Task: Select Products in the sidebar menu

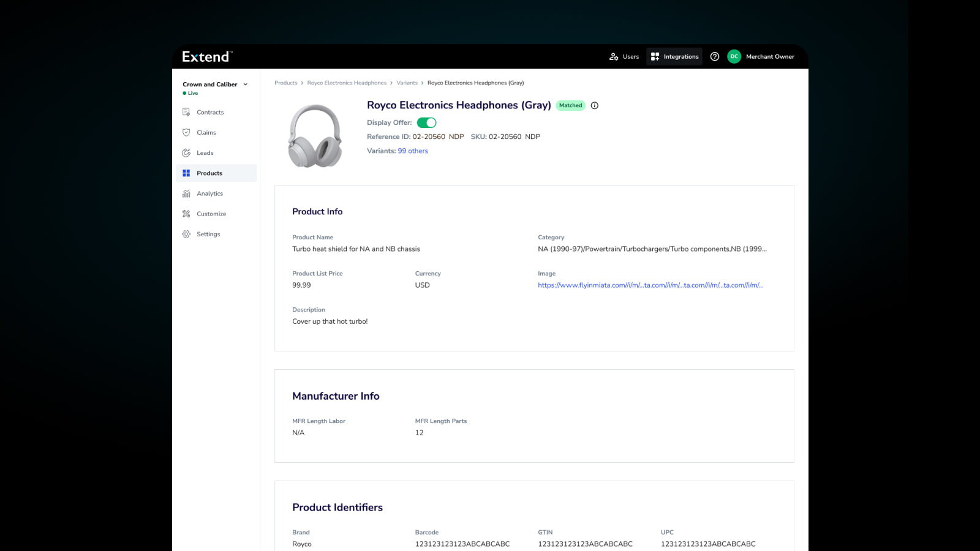Action: 209,173
